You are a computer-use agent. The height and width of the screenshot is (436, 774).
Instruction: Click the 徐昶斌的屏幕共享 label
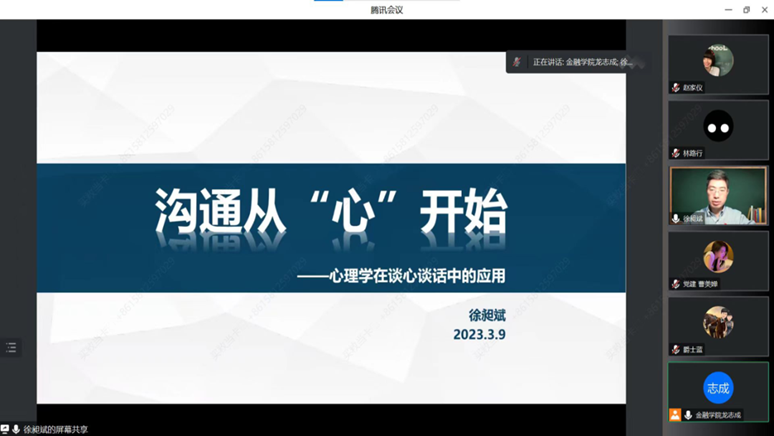(56, 429)
